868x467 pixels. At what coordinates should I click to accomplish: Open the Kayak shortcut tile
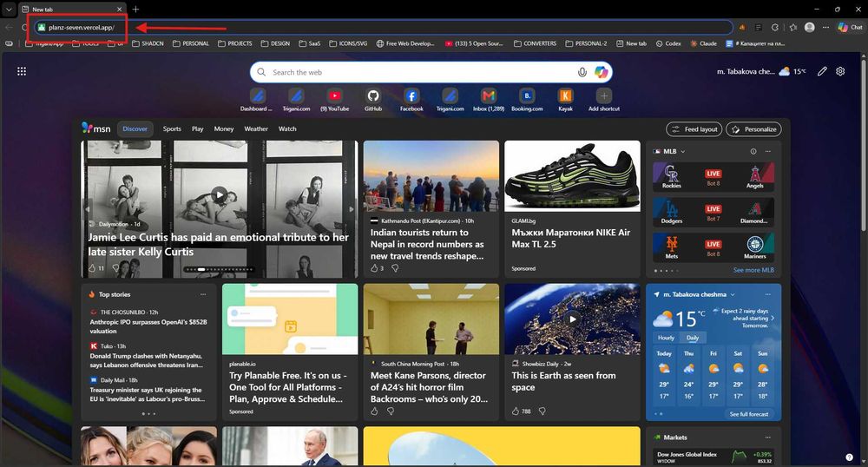click(565, 100)
